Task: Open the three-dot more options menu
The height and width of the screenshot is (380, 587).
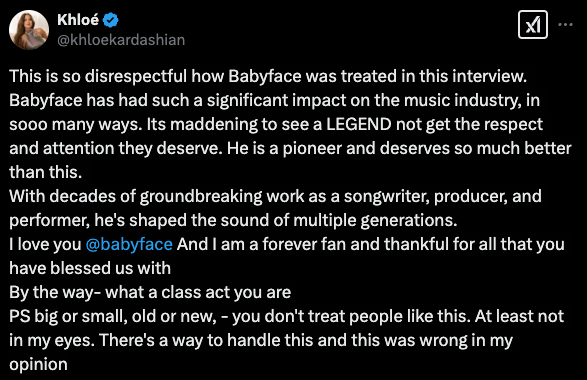Action: click(x=565, y=25)
